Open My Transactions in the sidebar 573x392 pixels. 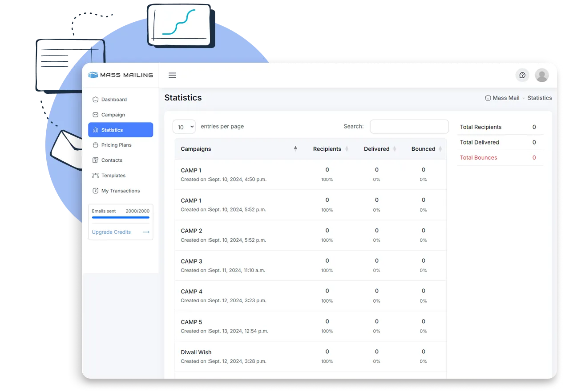pyautogui.click(x=121, y=191)
